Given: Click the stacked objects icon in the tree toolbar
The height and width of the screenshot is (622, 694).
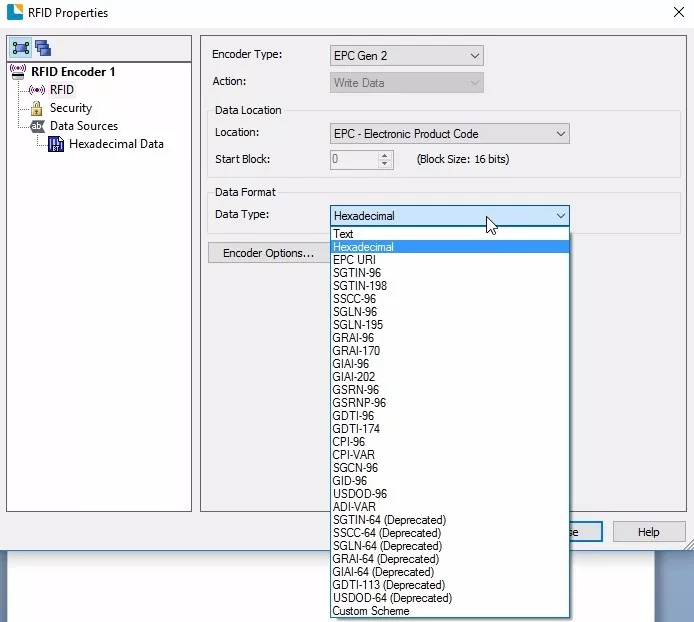Looking at the screenshot, I should 42,48.
